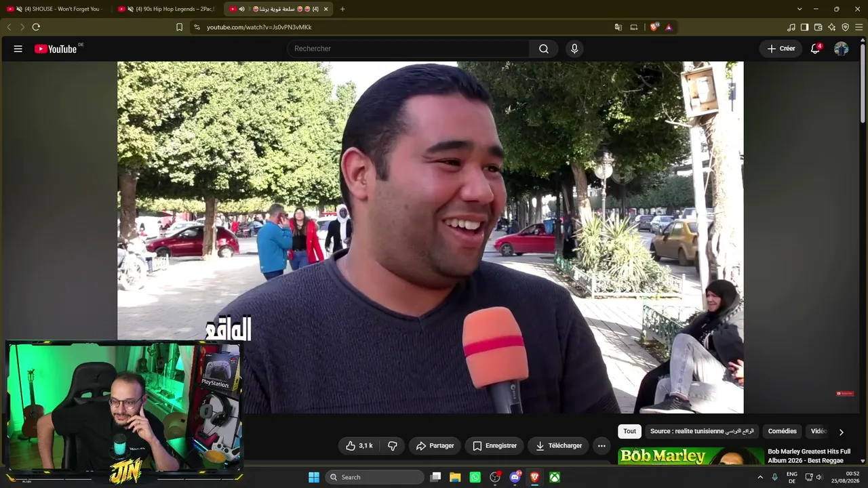Switch to 90s Hip Hop Legends tab
Image resolution: width=868 pixels, height=488 pixels.
(x=168, y=9)
